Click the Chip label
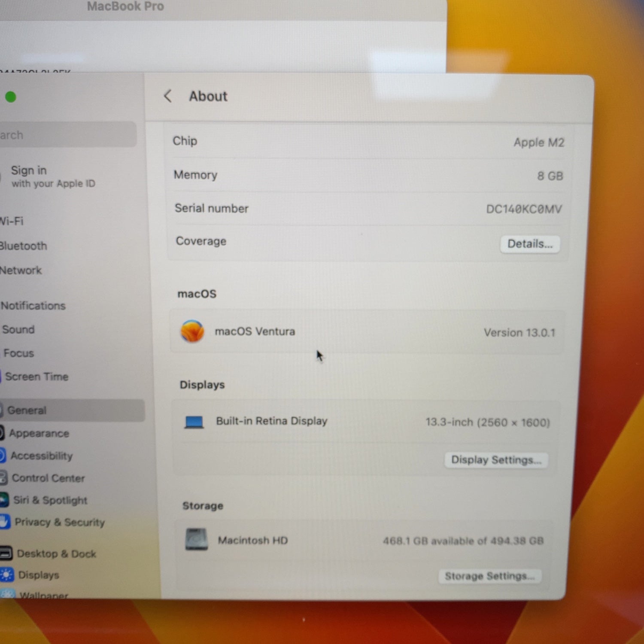 [185, 141]
